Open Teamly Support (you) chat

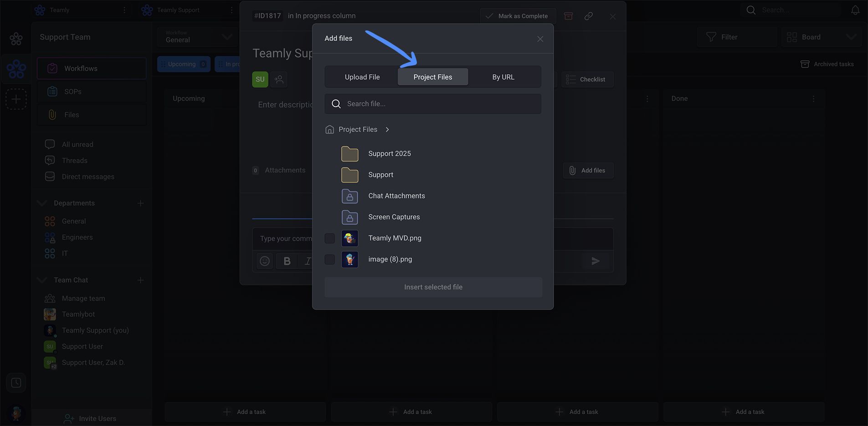coord(95,330)
